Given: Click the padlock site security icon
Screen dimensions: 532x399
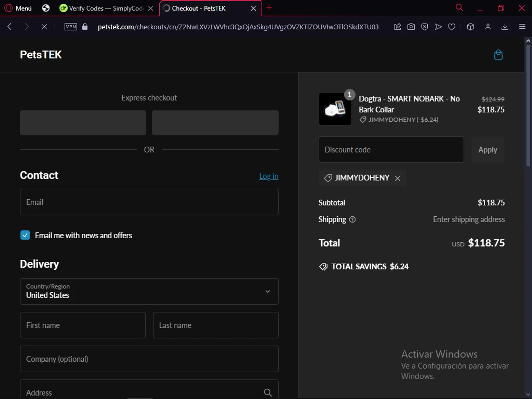Looking at the screenshot, I should pos(85,27).
